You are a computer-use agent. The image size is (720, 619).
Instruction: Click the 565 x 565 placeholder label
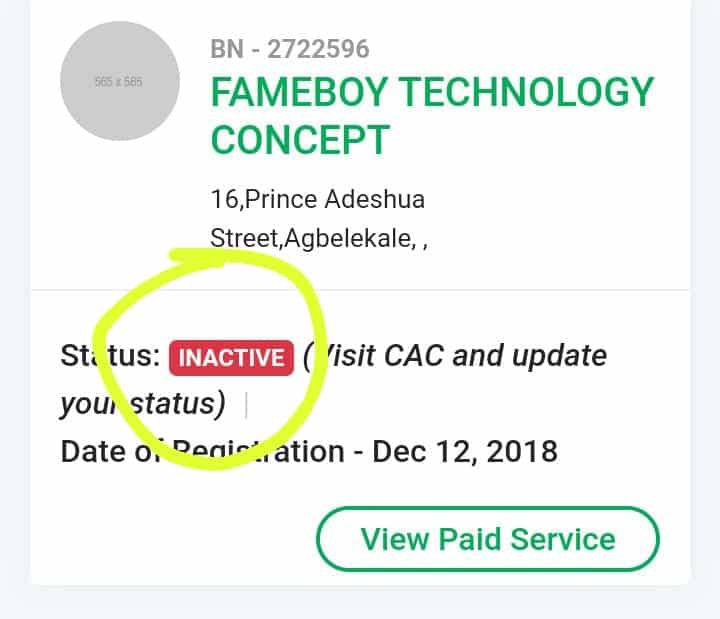(x=118, y=82)
